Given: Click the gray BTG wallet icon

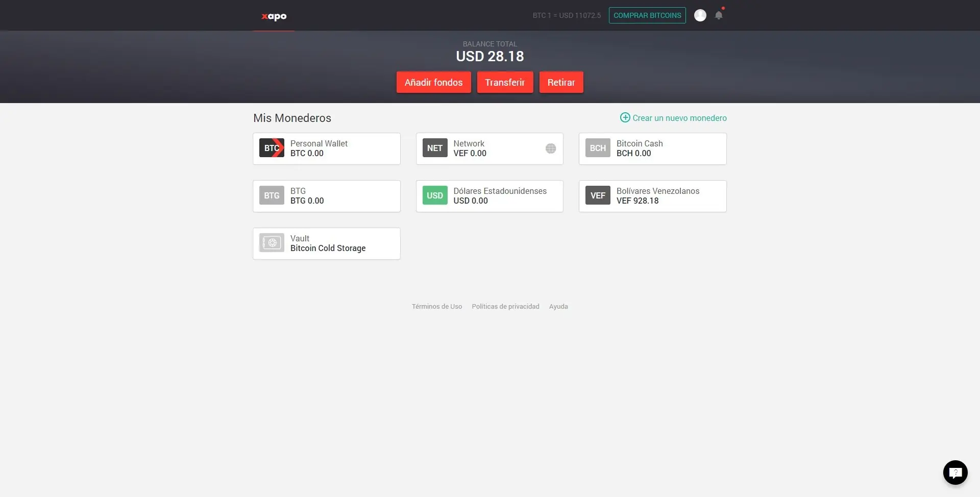Looking at the screenshot, I should coord(272,195).
